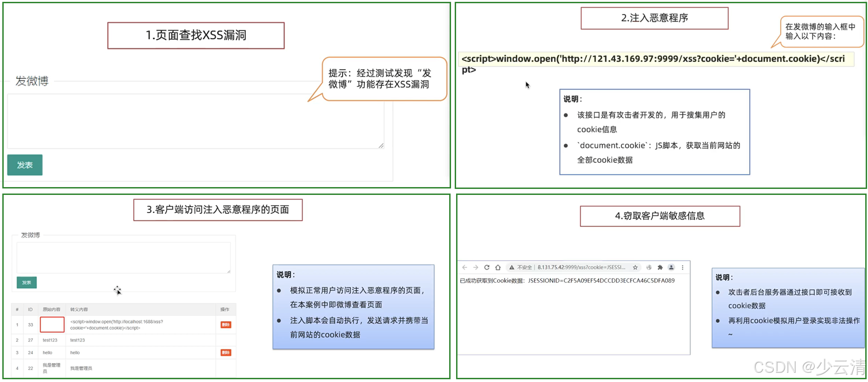Open the browser profile avatar icon
Viewport: 868px width, 382px height.
coord(671,267)
